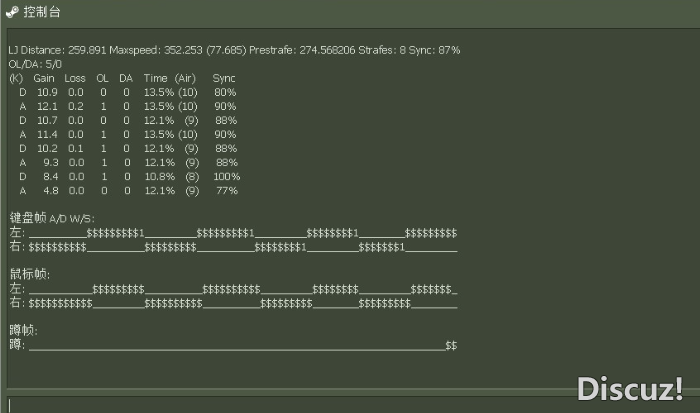Image resolution: width=700 pixels, height=413 pixels.
Task: Click the Discuz! watermark logo
Action: point(630,388)
